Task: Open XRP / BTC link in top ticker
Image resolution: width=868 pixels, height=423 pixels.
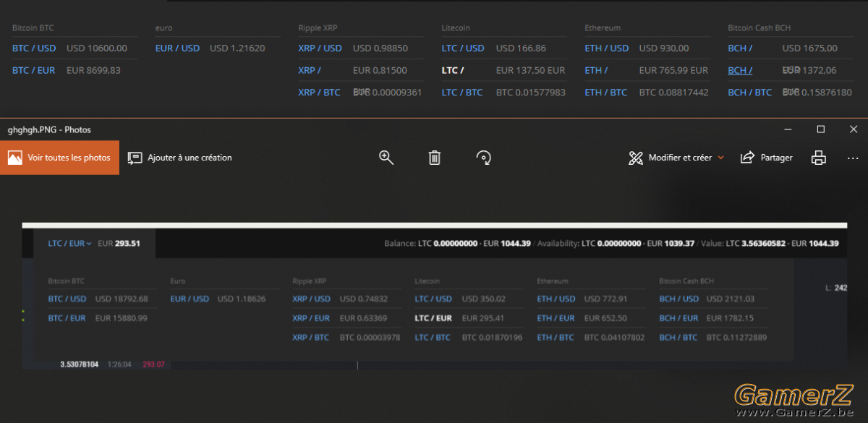Action: [x=319, y=93]
